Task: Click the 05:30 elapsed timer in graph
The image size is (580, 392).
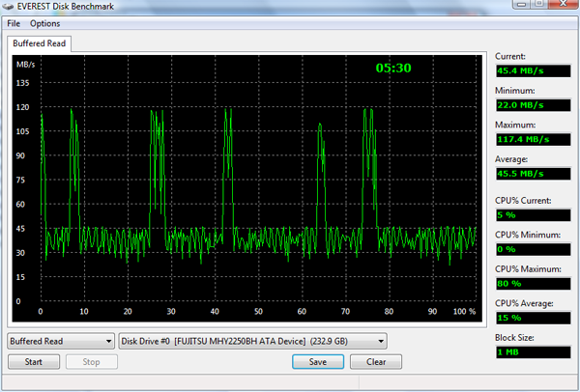Action: tap(393, 68)
